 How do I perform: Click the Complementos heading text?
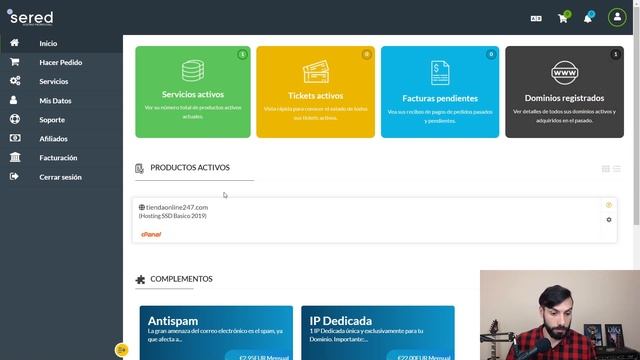(181, 279)
